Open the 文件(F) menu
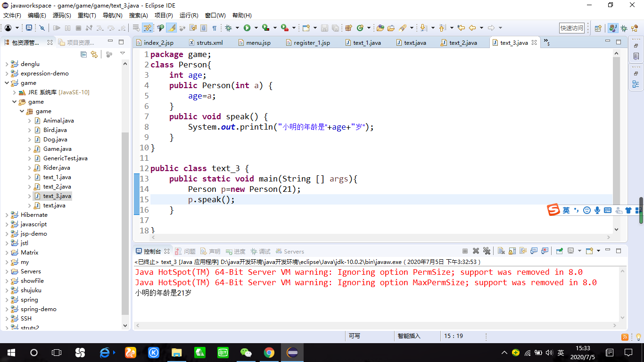 (x=12, y=16)
